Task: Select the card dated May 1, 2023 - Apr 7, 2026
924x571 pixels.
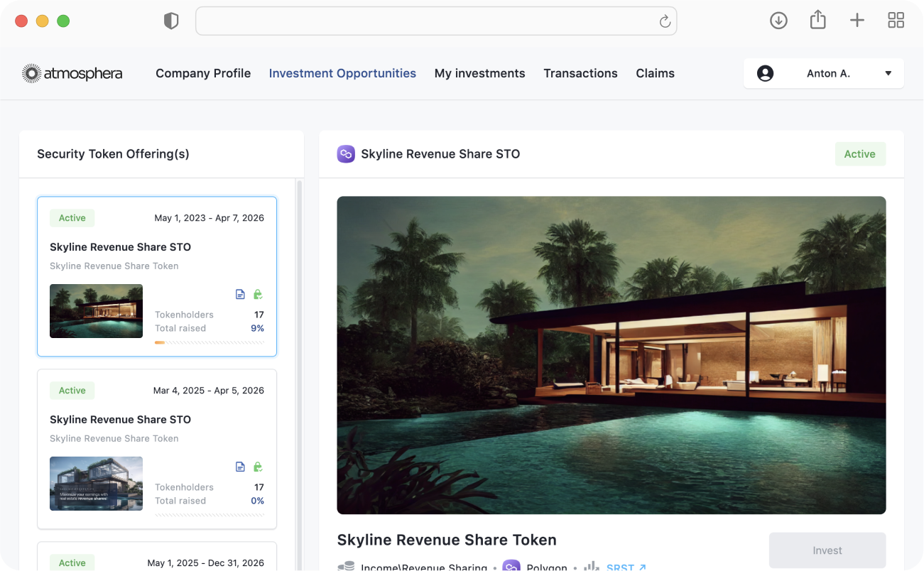Action: [x=157, y=276]
